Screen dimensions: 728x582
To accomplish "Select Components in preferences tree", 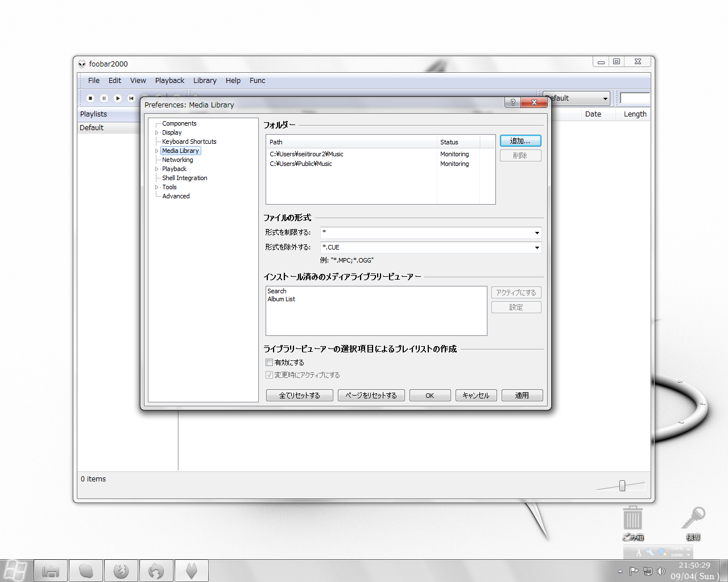I will [x=179, y=123].
